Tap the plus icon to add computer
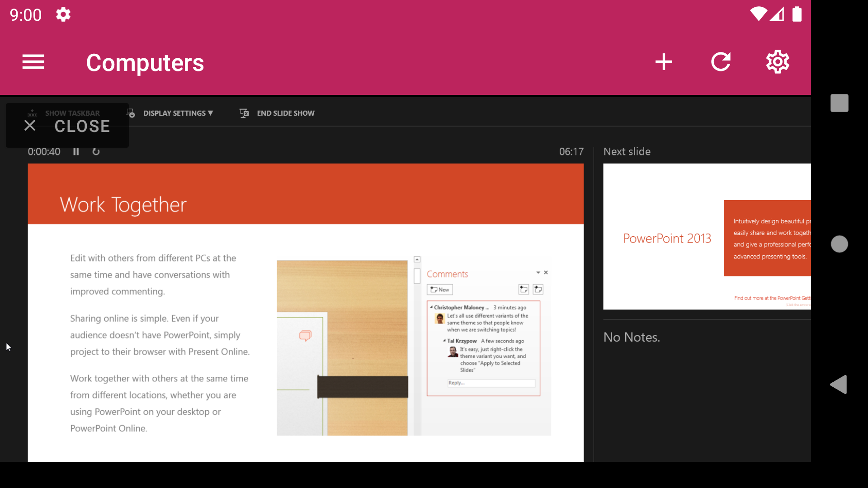The height and width of the screenshot is (488, 868). (664, 62)
